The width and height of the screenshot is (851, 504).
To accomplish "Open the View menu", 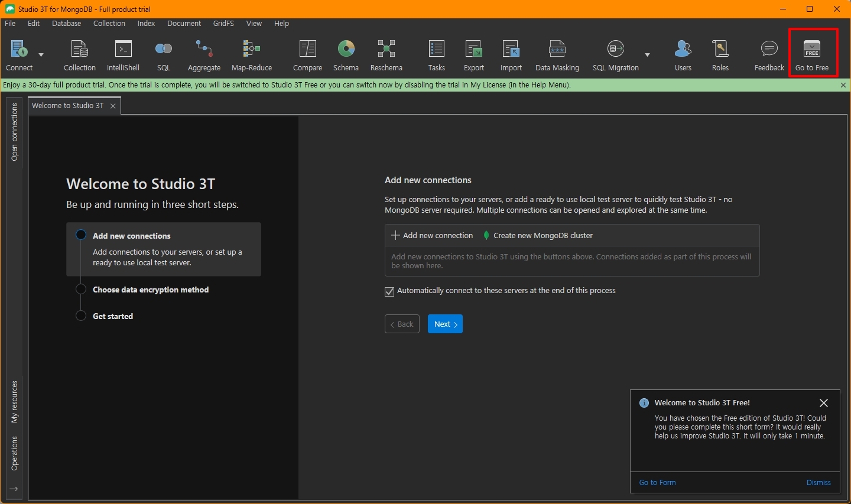I will tap(254, 24).
